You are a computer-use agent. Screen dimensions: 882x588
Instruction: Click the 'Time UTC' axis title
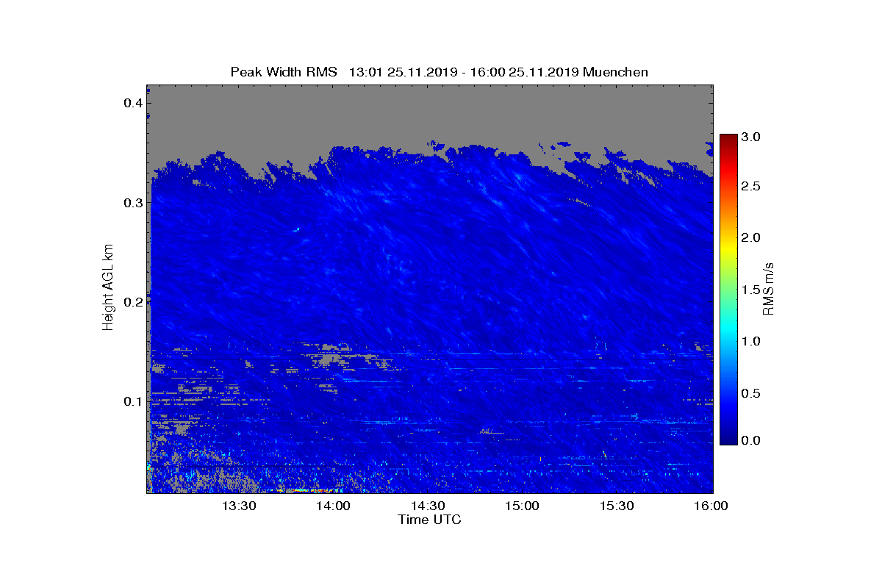tap(430, 520)
